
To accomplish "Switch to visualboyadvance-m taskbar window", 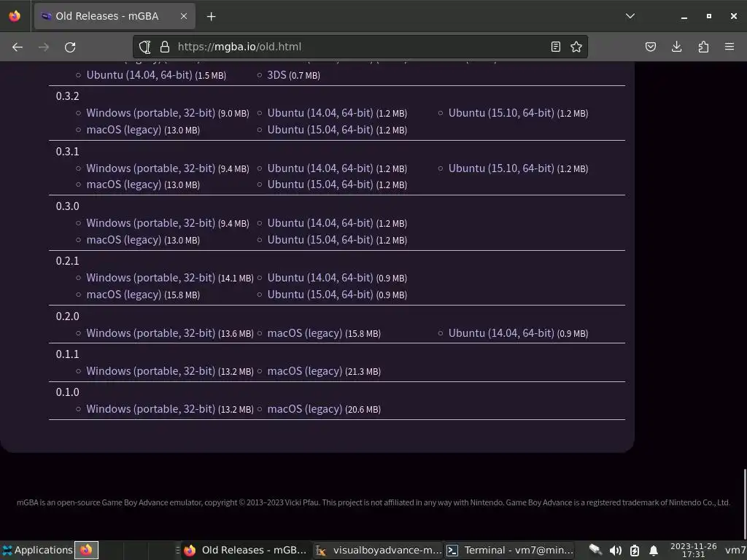I will pyautogui.click(x=379, y=550).
